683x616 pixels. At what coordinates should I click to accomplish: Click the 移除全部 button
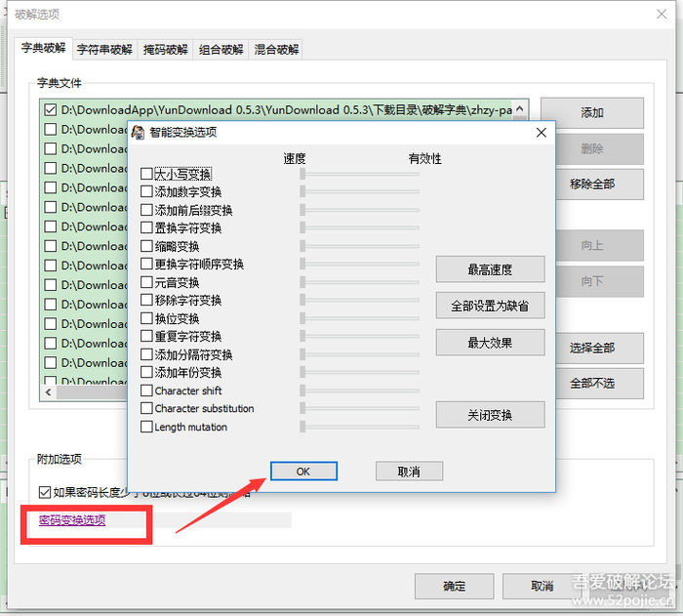pyautogui.click(x=599, y=184)
